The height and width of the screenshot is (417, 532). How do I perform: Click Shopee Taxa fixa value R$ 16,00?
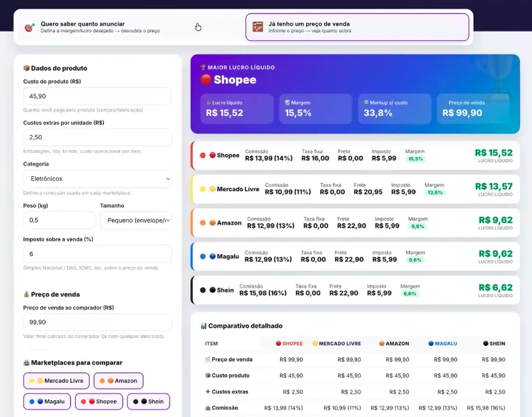(x=315, y=158)
